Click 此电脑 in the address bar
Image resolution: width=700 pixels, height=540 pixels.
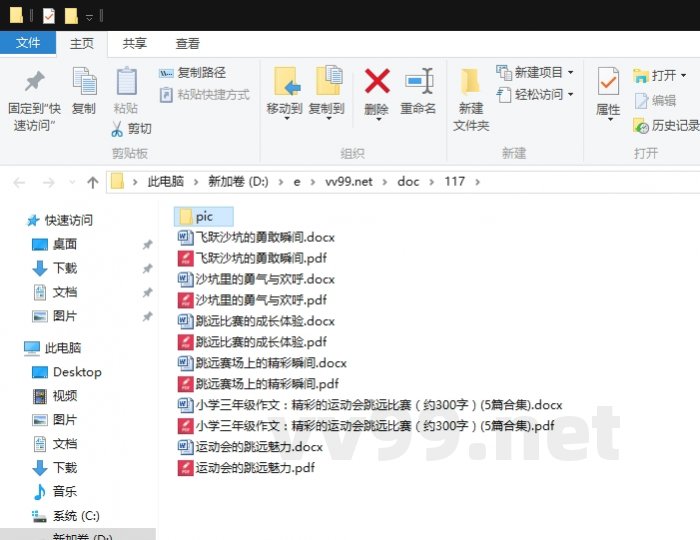166,182
